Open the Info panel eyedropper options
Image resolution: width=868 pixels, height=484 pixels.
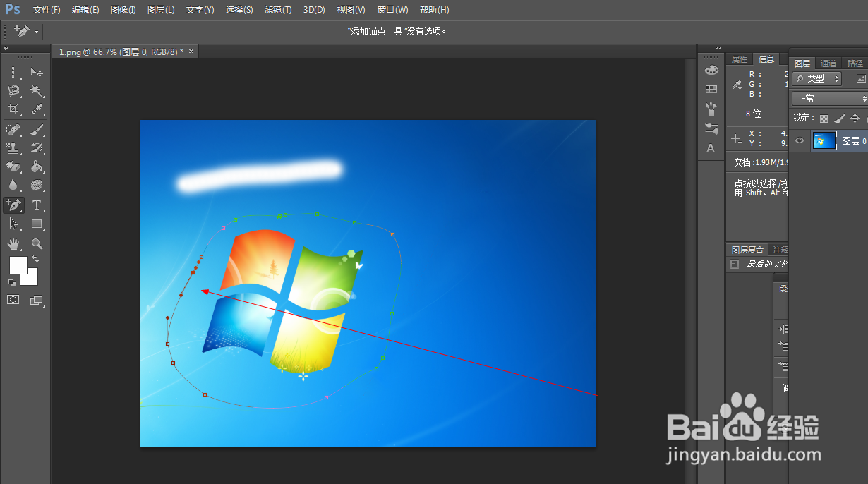point(737,85)
